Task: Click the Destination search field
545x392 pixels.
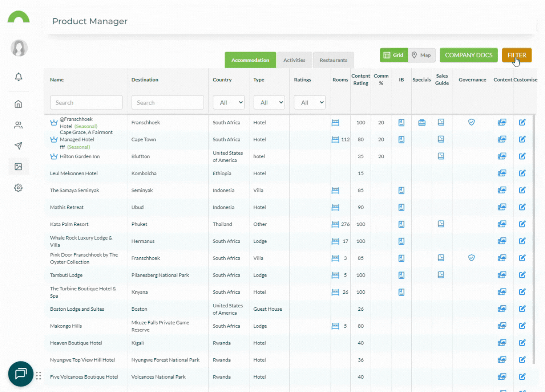Action: pyautogui.click(x=167, y=102)
